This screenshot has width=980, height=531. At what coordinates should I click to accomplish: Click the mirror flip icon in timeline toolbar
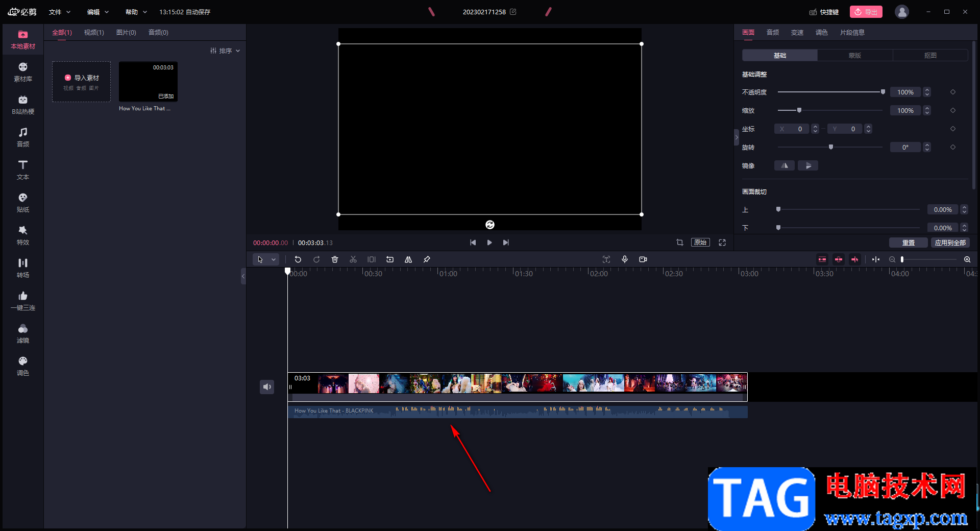[x=408, y=259]
